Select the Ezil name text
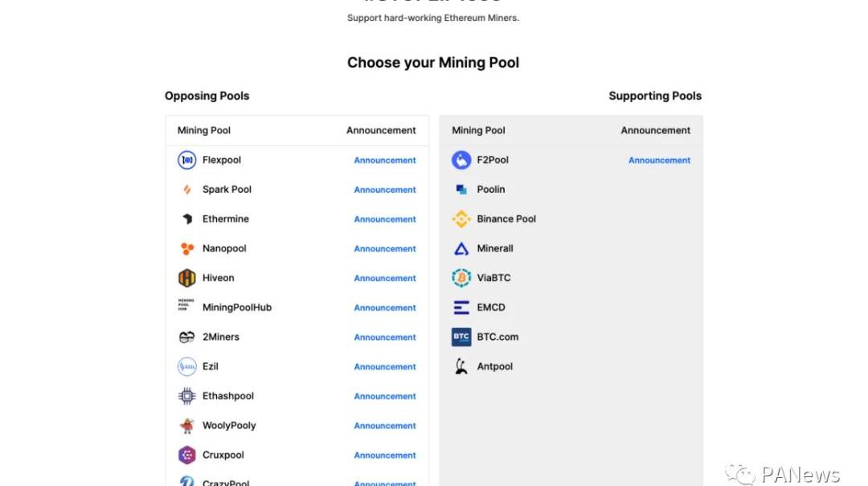Screen dimensions: 868x486 (211, 366)
